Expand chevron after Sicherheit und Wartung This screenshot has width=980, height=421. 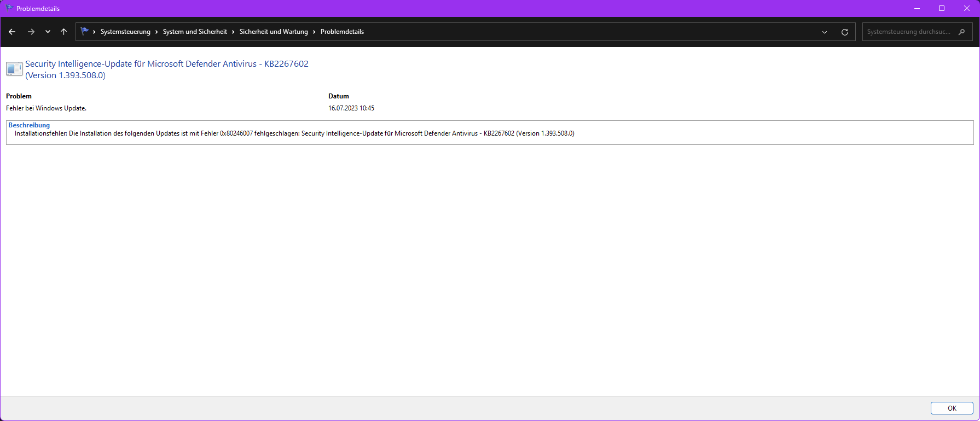[314, 32]
